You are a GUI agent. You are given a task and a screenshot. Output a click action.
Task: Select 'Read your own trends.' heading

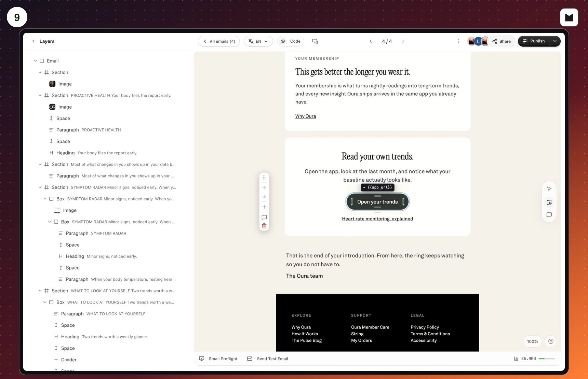(x=377, y=156)
